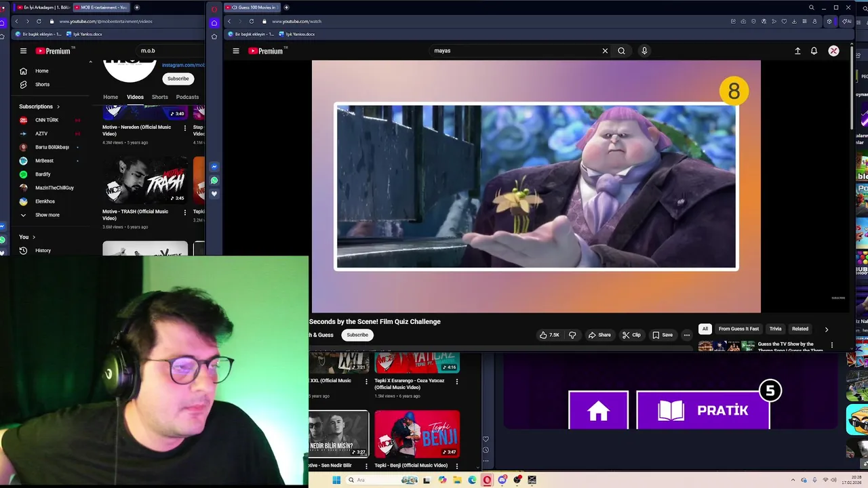The width and height of the screenshot is (868, 488).
Task: Open File Explorer from the taskbar
Action: pyautogui.click(x=457, y=480)
